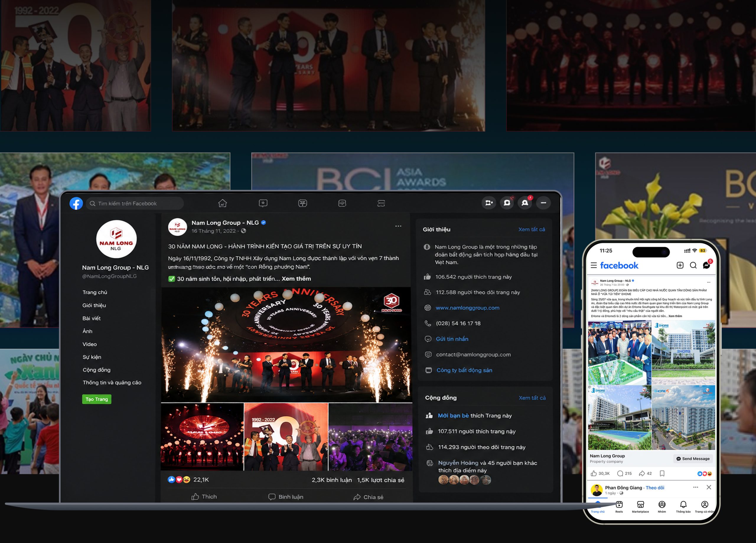This screenshot has height=543, width=756.
Task: Click 'Xem tất cả' in the Cộng đồng panel
Action: coord(532,398)
